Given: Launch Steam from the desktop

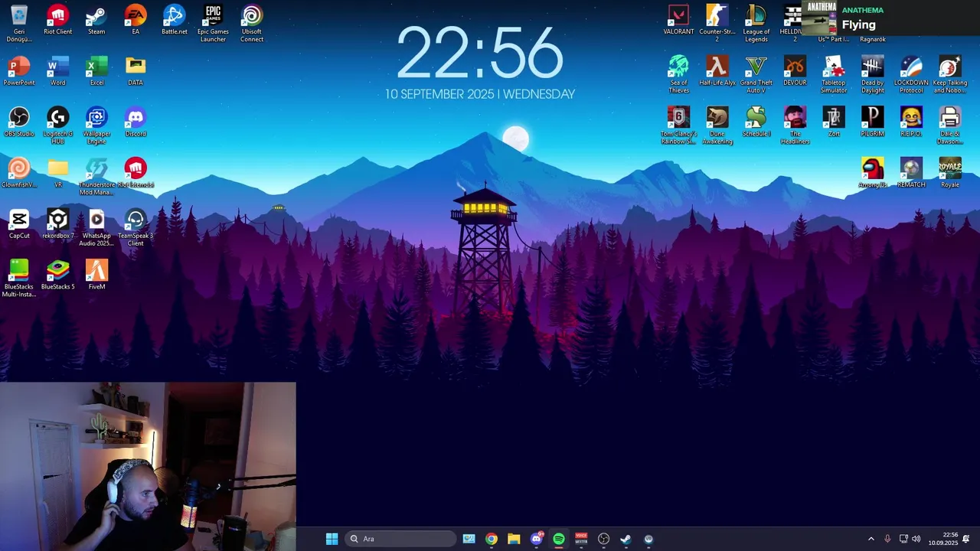Looking at the screenshot, I should pos(96,21).
